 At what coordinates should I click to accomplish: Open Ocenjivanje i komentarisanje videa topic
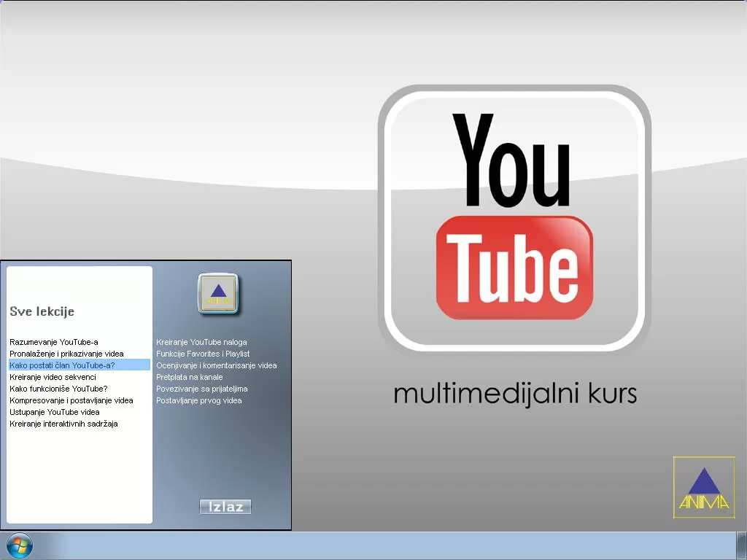(216, 365)
